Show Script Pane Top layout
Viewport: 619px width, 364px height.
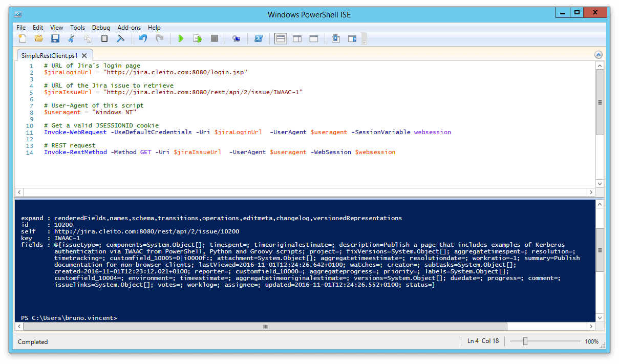pyautogui.click(x=280, y=38)
